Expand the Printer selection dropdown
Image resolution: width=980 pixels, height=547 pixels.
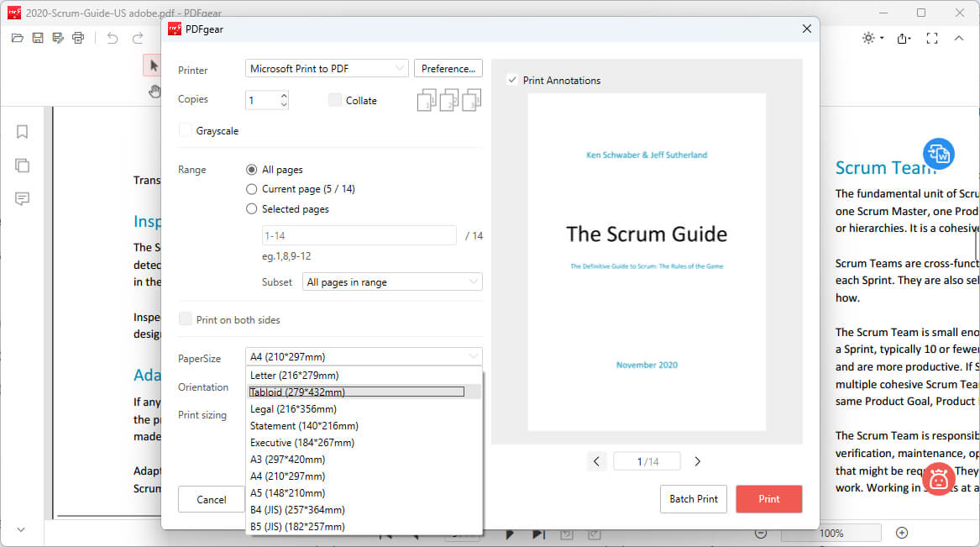click(327, 69)
